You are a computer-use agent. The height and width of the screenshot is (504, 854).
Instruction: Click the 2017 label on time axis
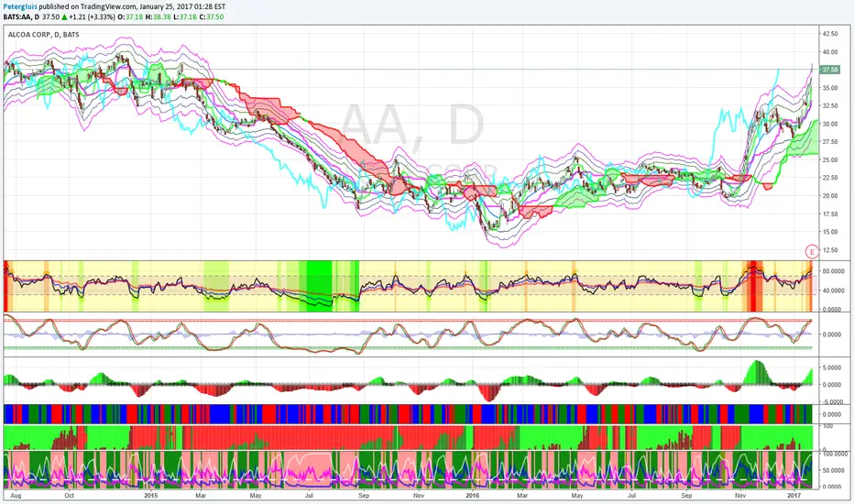click(794, 496)
